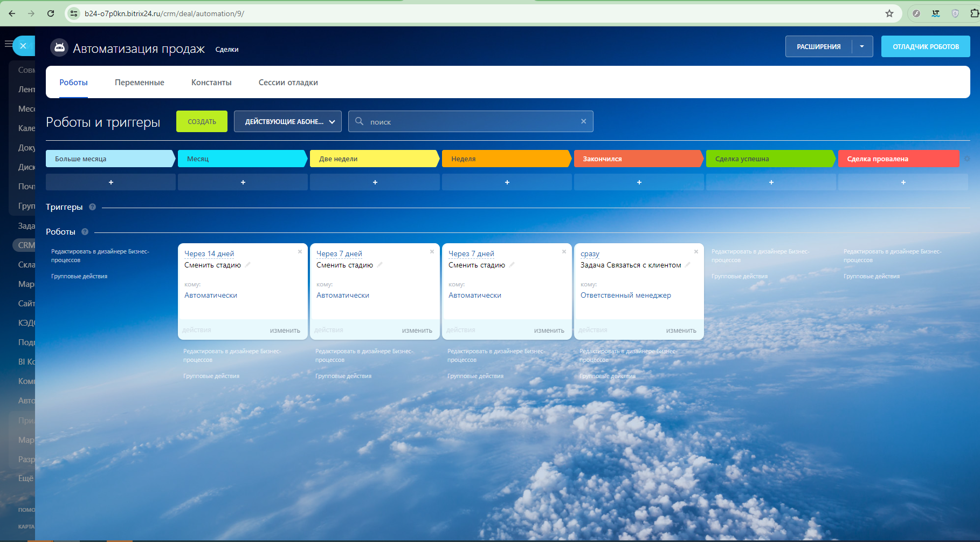The image size is (980, 542).
Task: Edit name pencil on Задача Связаться с клиентом
Action: coord(687,265)
